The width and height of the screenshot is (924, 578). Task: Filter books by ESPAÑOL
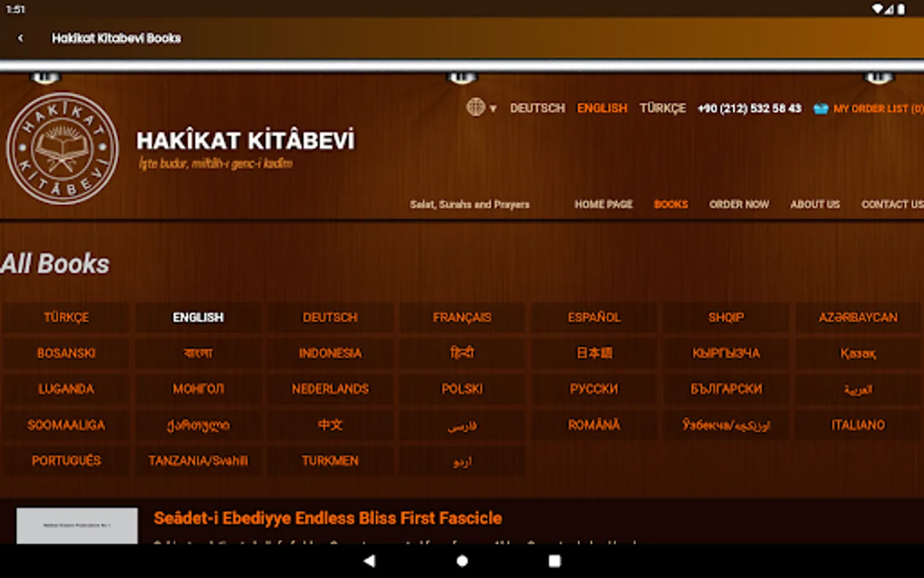click(x=594, y=317)
